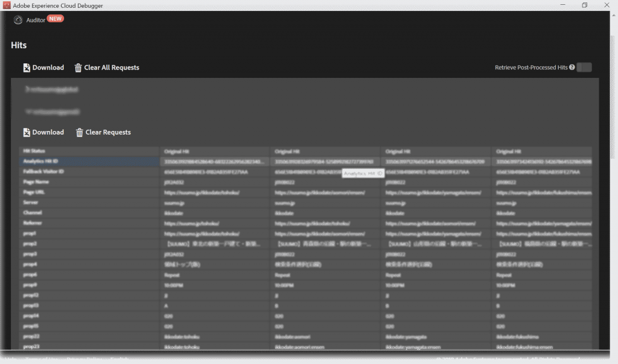Select the prop1 row label
618x364 pixels.
point(30,234)
